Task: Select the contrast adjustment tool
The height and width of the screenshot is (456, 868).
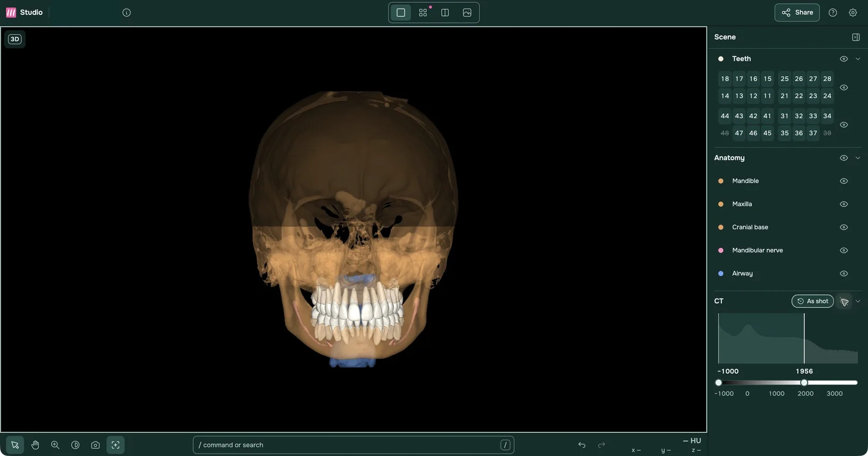Action: (x=75, y=445)
